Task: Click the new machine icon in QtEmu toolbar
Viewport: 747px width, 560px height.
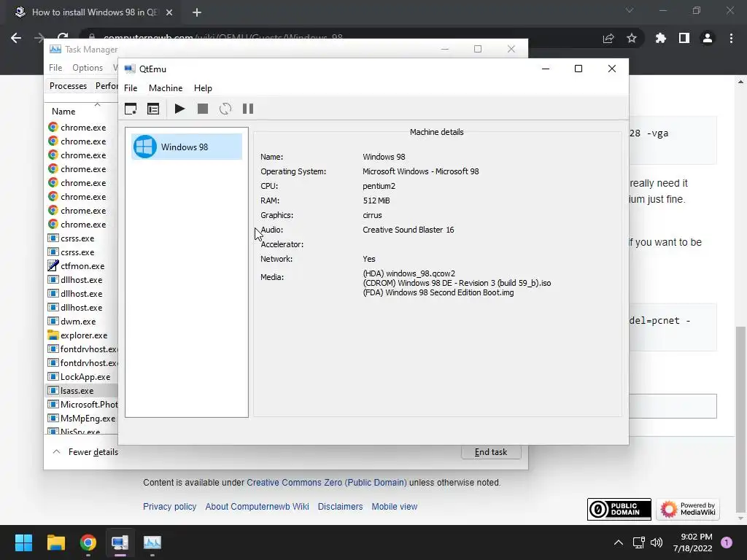Action: tap(131, 109)
